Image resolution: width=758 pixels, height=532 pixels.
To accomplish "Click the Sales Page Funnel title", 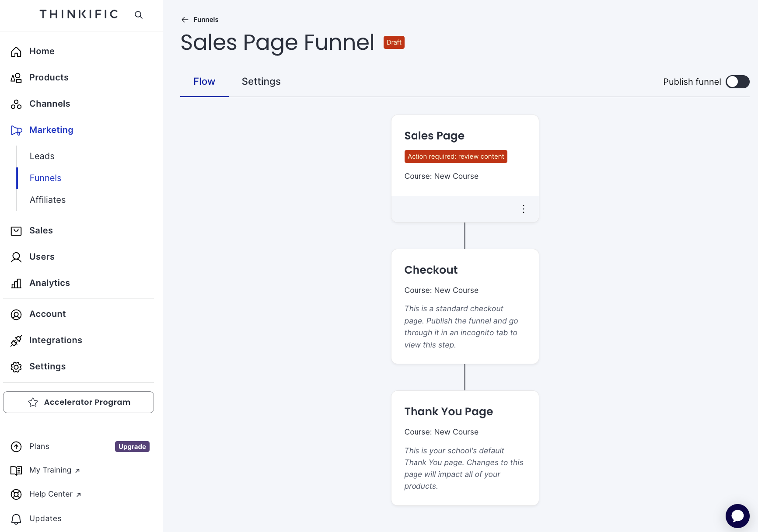I will (277, 42).
